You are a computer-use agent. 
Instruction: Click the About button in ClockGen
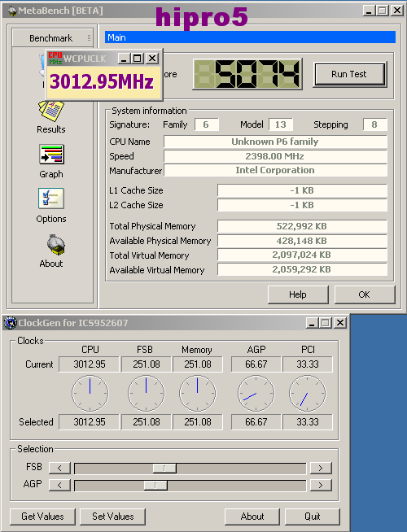point(252,517)
